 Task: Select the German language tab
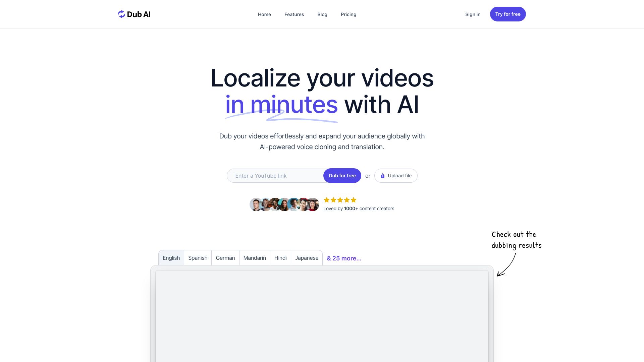[x=225, y=258]
